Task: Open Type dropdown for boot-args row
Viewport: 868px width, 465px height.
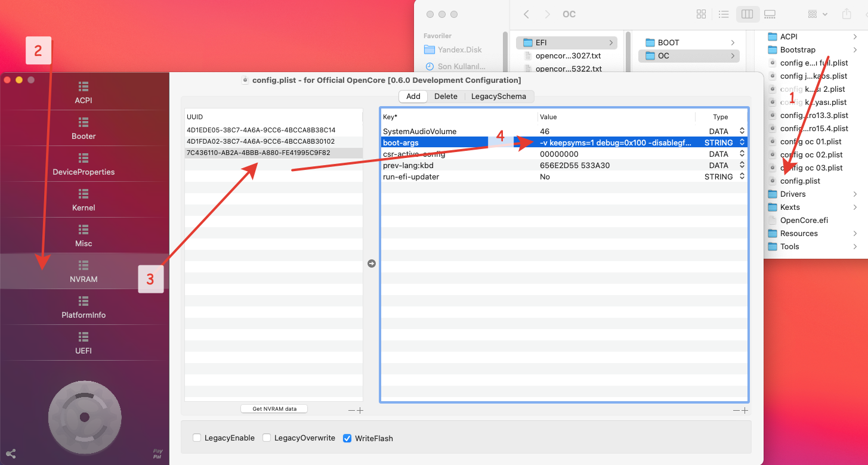Action: point(742,142)
